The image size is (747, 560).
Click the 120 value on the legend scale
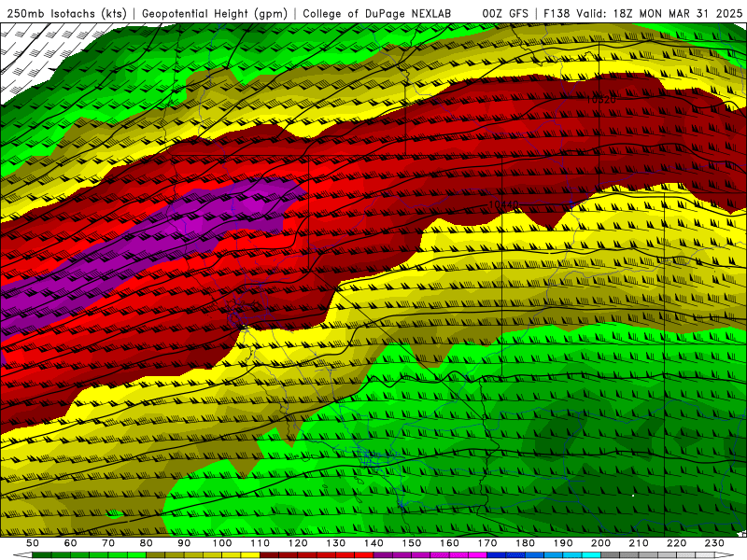(x=298, y=543)
